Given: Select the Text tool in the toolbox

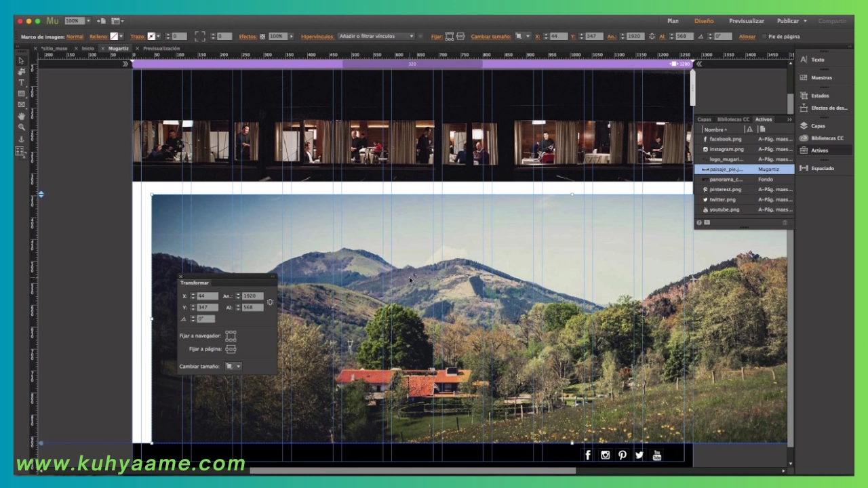Looking at the screenshot, I should [x=21, y=83].
